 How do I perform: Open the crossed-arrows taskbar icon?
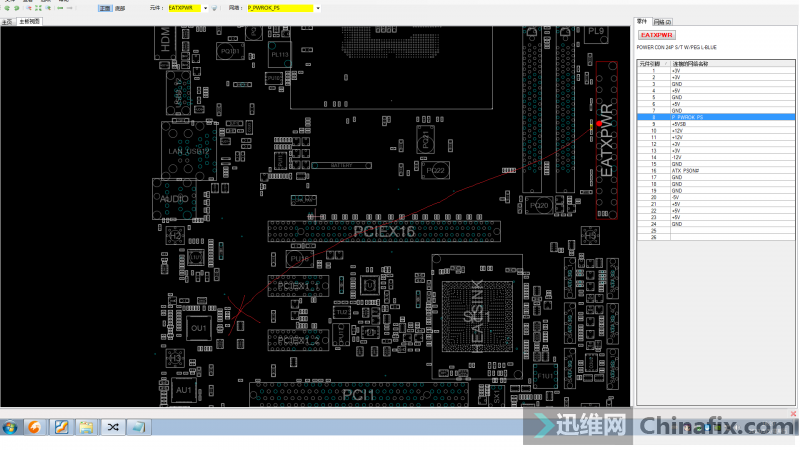coord(112,427)
